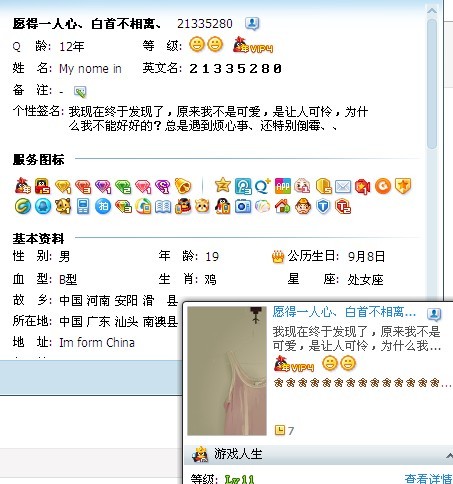Viewport: 453px width, 484px height.
Task: Open the 查看详情 link
Action: coord(428,479)
